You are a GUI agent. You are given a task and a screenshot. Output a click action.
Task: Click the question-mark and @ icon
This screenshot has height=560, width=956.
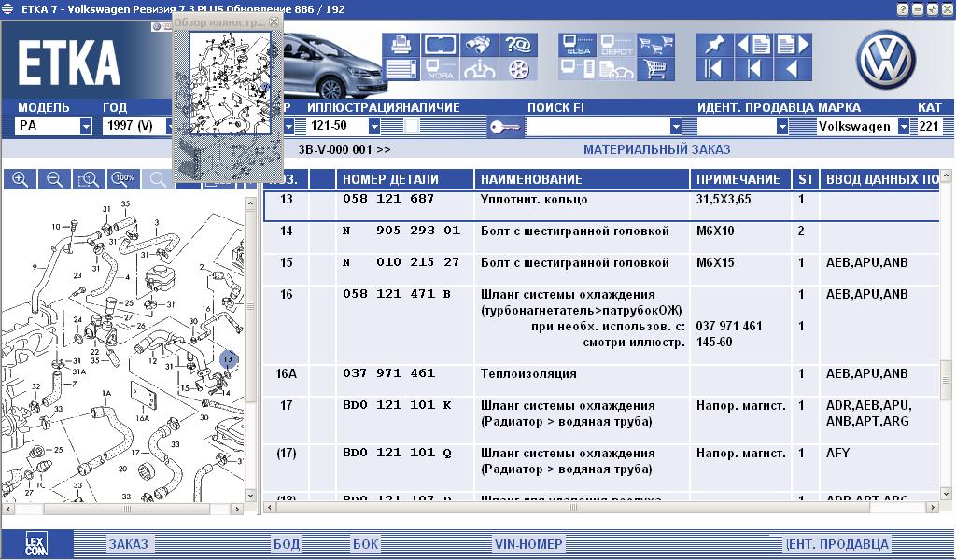[x=518, y=45]
